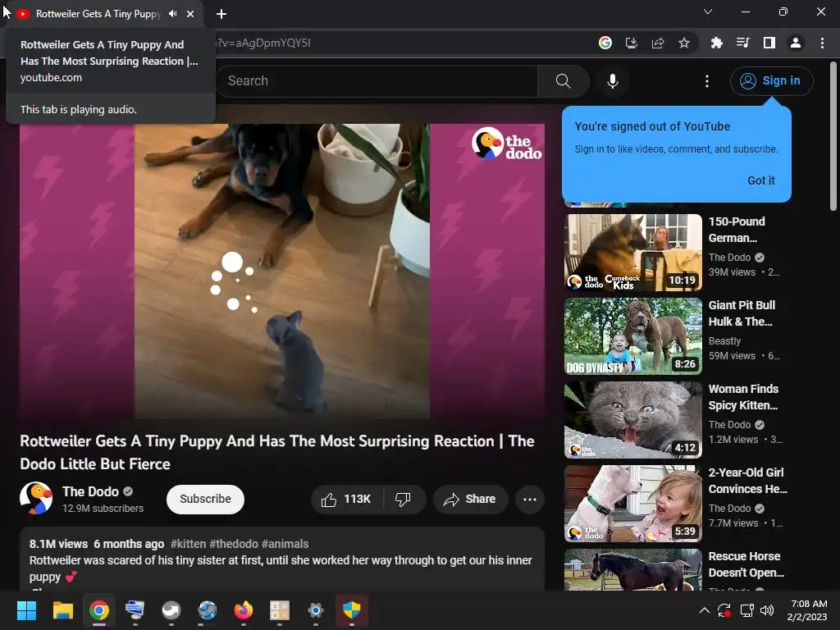Viewport: 840px width, 630px height.
Task: Dislike the video with the thumbs down icon
Action: [404, 500]
